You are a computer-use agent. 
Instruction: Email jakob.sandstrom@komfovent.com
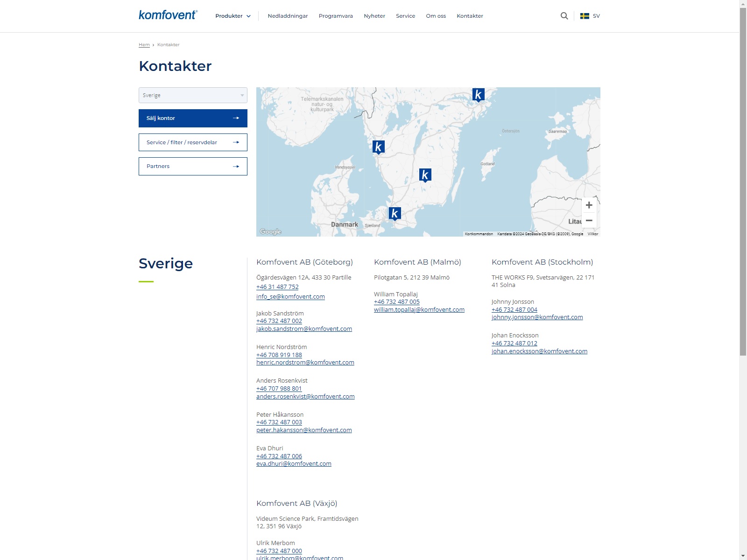pyautogui.click(x=304, y=329)
